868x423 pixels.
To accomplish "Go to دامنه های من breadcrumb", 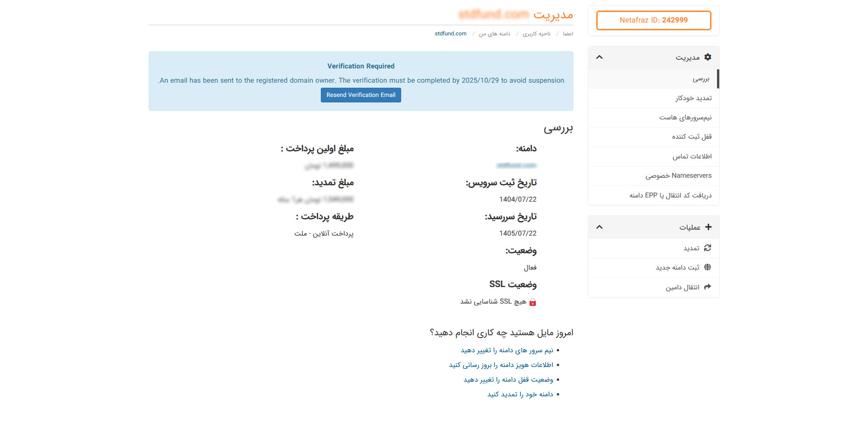I will tap(494, 34).
